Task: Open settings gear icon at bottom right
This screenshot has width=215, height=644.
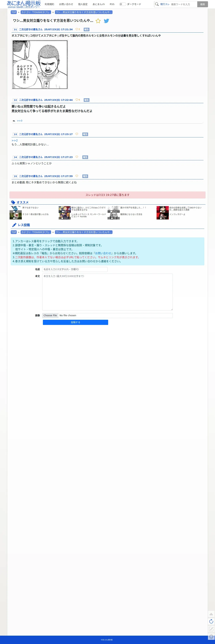Action: pyautogui.click(x=211, y=636)
